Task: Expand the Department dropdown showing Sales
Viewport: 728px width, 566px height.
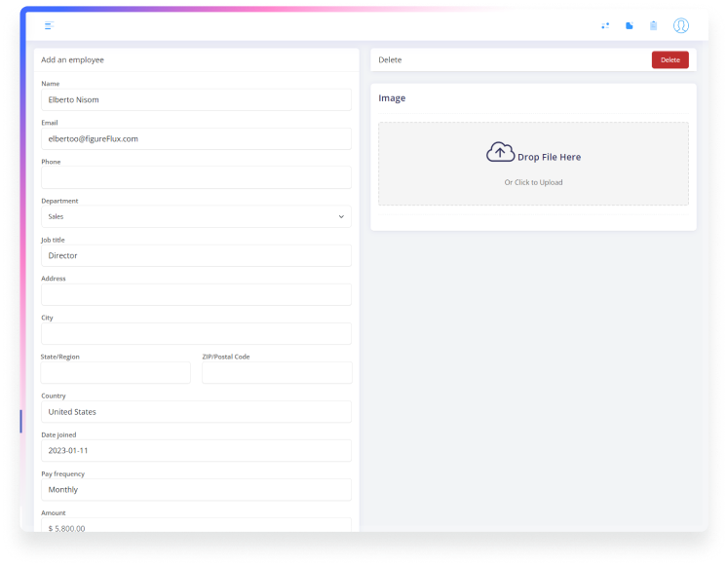Action: (x=196, y=216)
